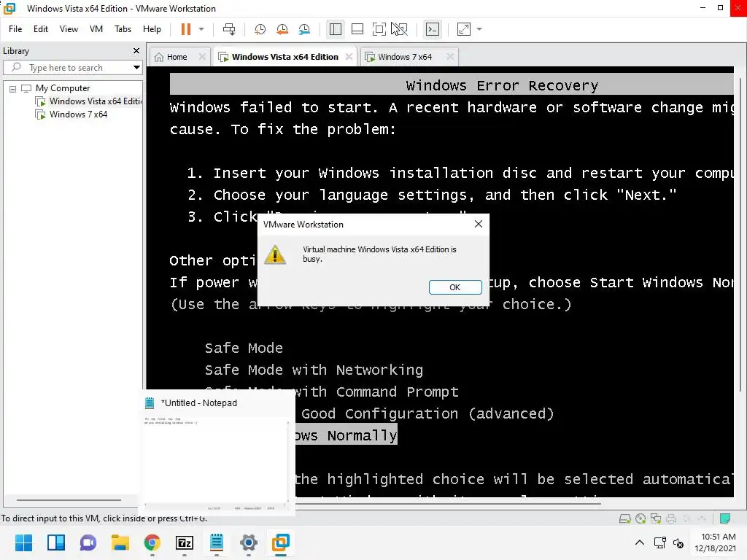Open Google Chrome from the taskbar
Screen dimensions: 747x560
click(152, 542)
